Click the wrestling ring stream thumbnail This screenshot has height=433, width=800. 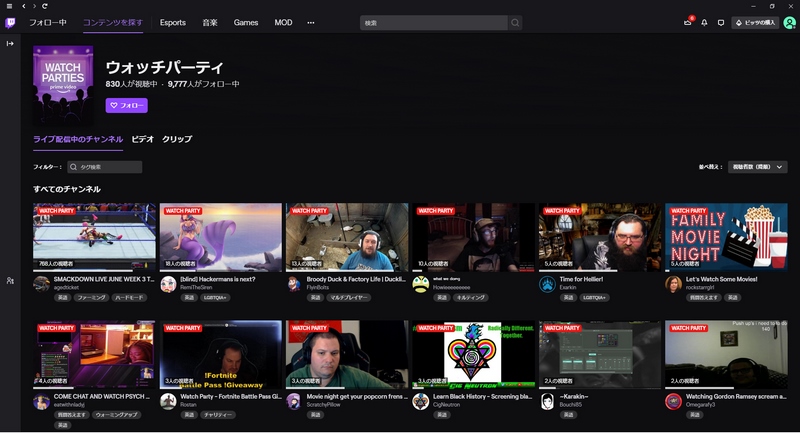coord(94,237)
